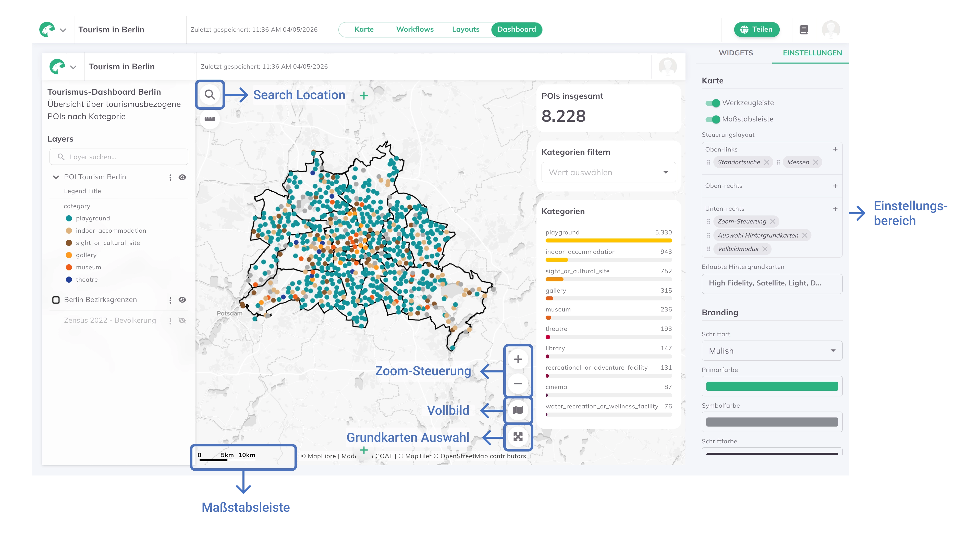
Task: Open the basemap selection map icon
Action: coord(518,410)
